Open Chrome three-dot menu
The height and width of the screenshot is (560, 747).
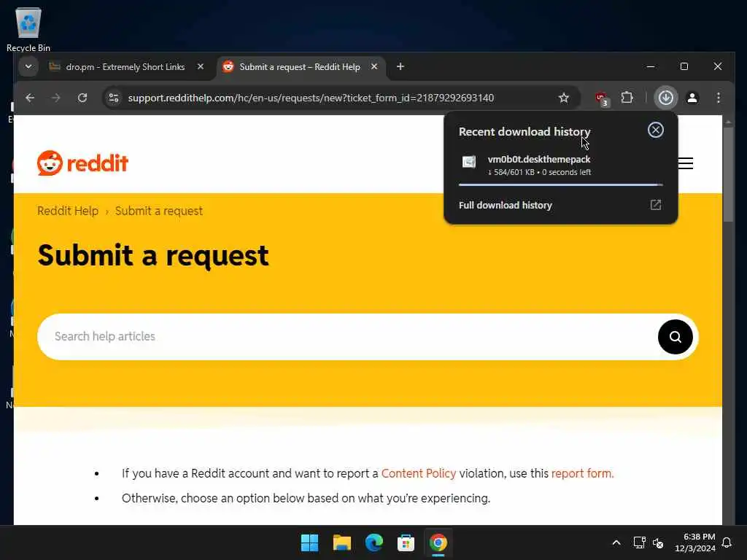719,98
